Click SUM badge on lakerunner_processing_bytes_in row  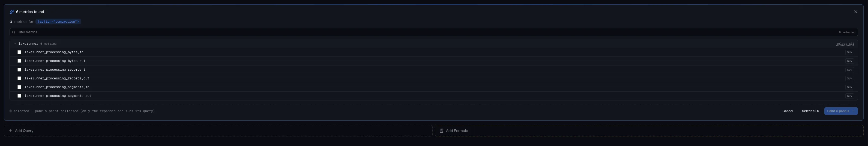tap(849, 52)
